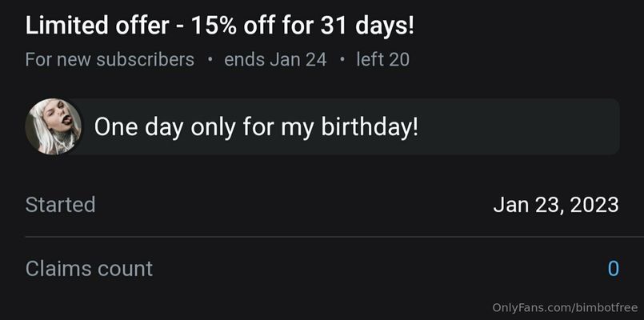Screen dimensions: 644x320
Task: Select the "Limited offer" heading text
Action: click(x=220, y=26)
